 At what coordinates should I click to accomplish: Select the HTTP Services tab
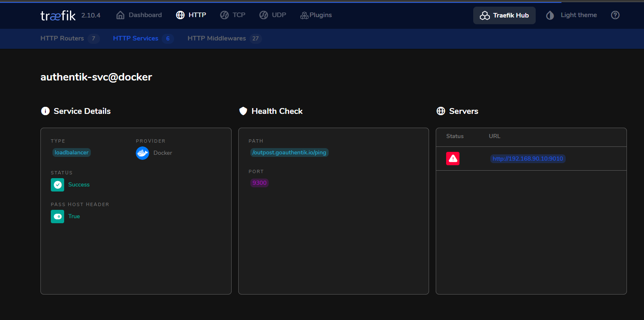135,38
